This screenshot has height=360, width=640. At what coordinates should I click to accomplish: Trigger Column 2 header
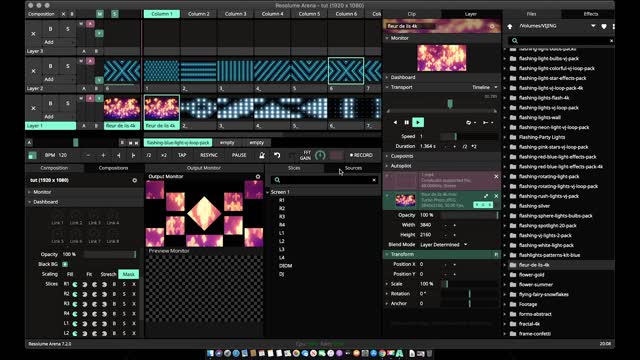[x=199, y=14]
